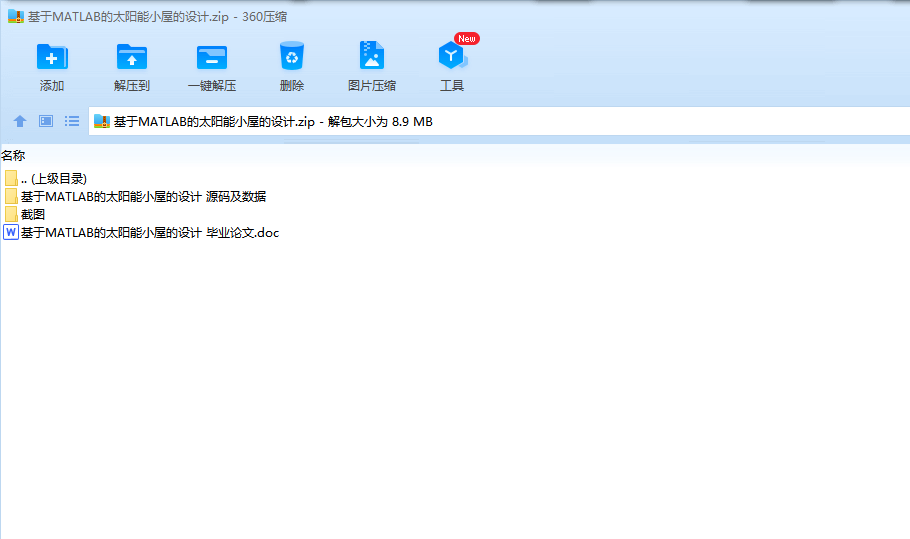Click the 一键解压 (One-click extract) icon

pos(212,57)
